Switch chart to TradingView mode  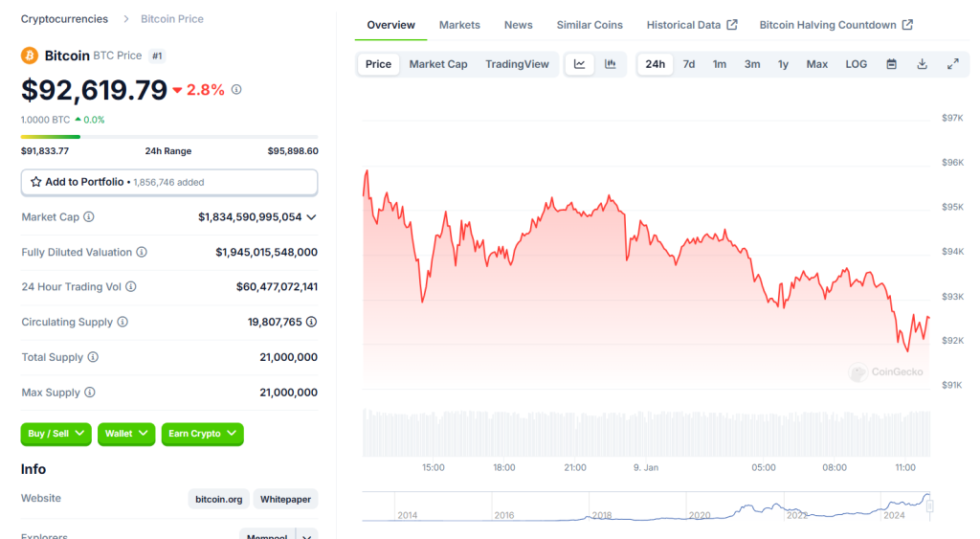coord(517,64)
